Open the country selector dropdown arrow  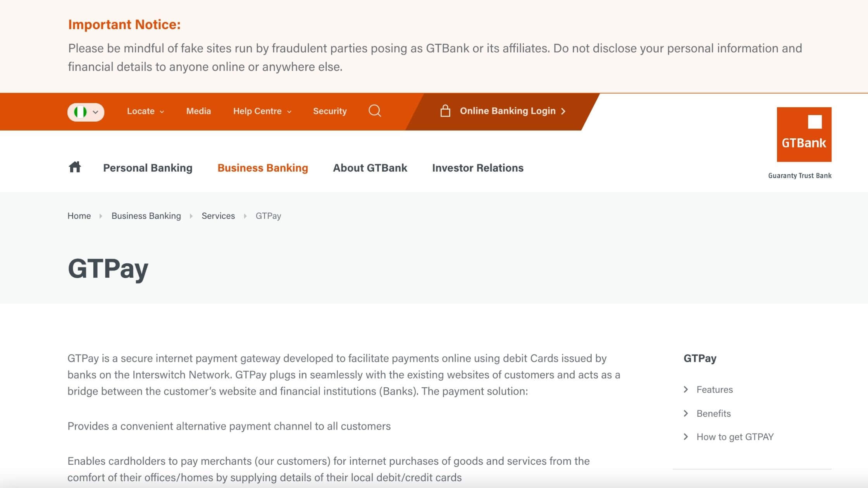[96, 112]
